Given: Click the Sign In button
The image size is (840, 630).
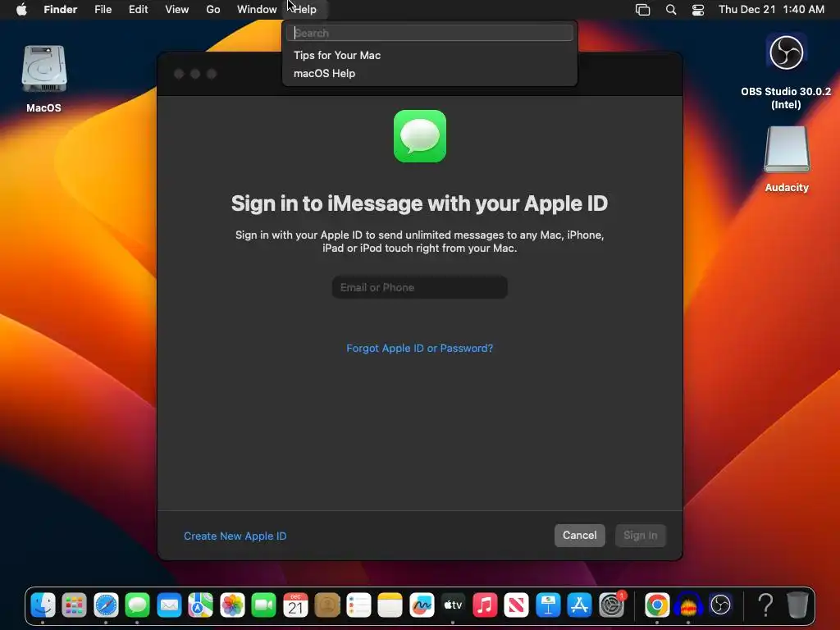Looking at the screenshot, I should pyautogui.click(x=641, y=535).
